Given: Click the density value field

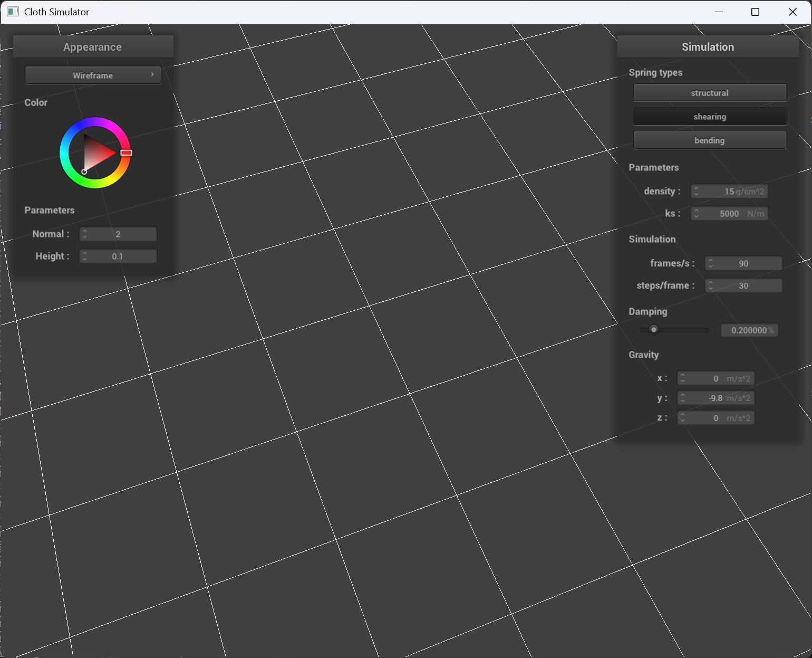Looking at the screenshot, I should click(729, 191).
